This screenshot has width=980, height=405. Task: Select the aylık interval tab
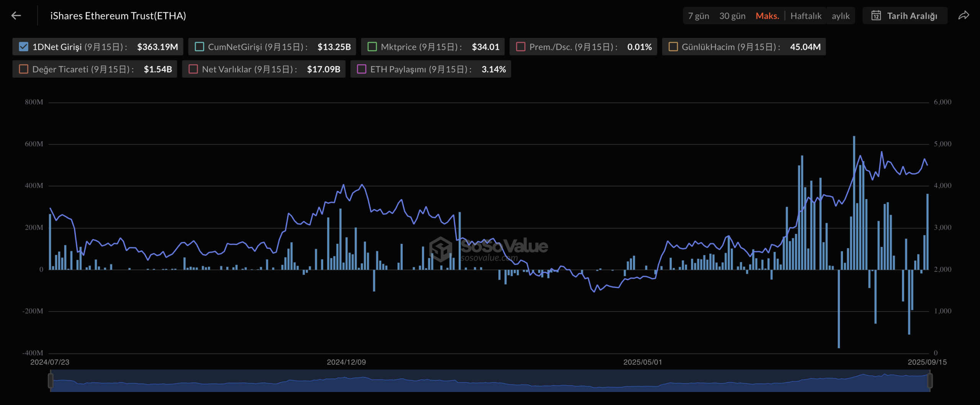(840, 16)
